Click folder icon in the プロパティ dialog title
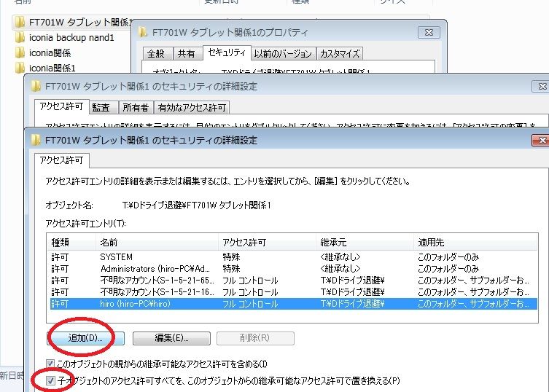This screenshot has height=392, width=549. [x=144, y=32]
